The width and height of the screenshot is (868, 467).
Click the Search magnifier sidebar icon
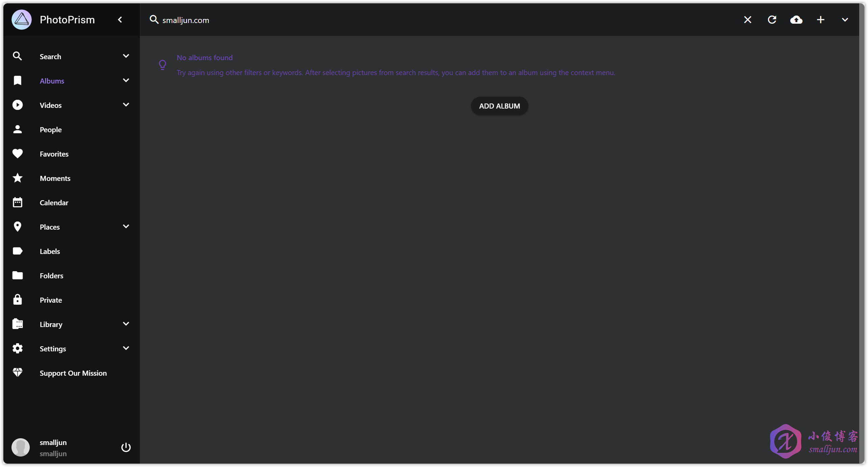(x=17, y=56)
